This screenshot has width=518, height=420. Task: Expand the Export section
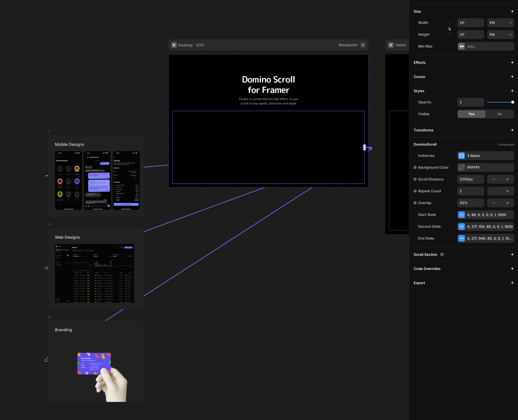click(512, 283)
